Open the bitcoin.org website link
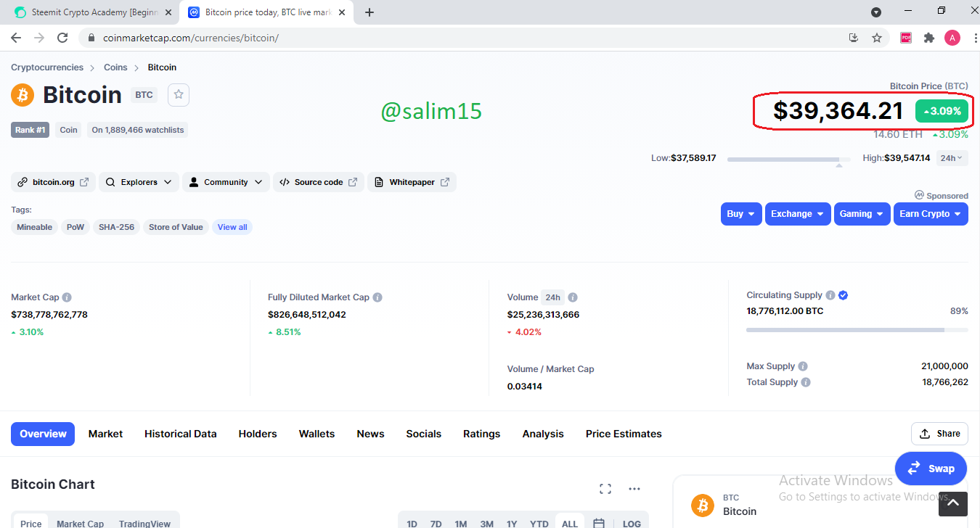This screenshot has width=980, height=528. (53, 182)
